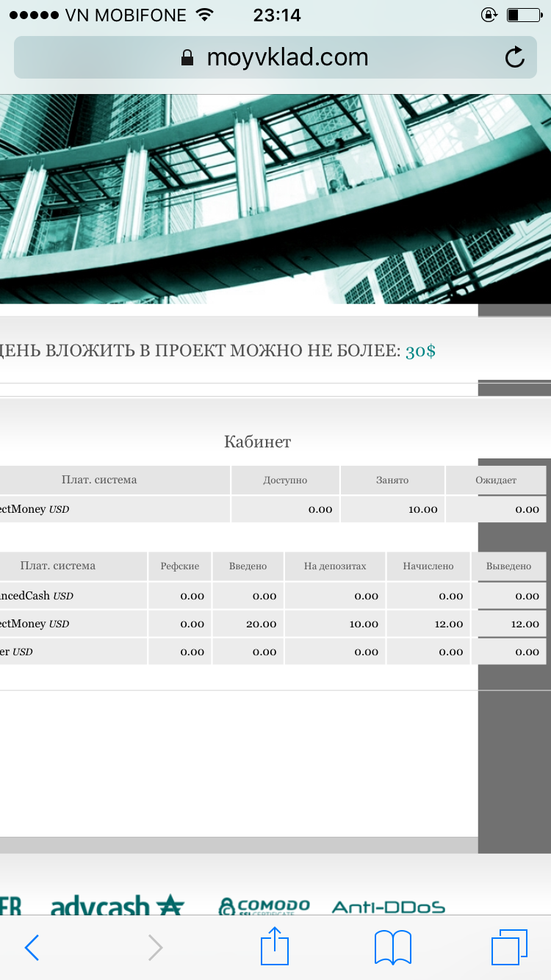551x980 pixels.
Task: Tap the Comodo SSL certificate logo
Action: pos(264,907)
